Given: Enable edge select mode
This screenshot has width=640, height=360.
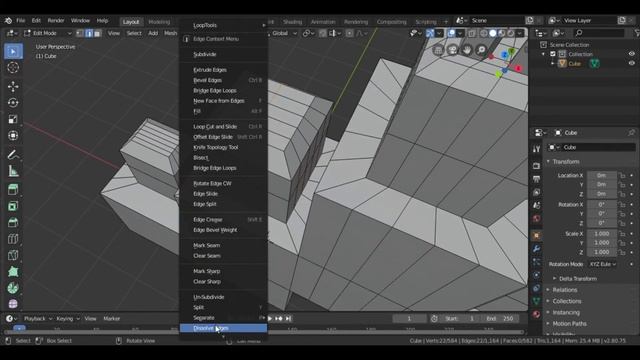Looking at the screenshot, I should pos(89,33).
